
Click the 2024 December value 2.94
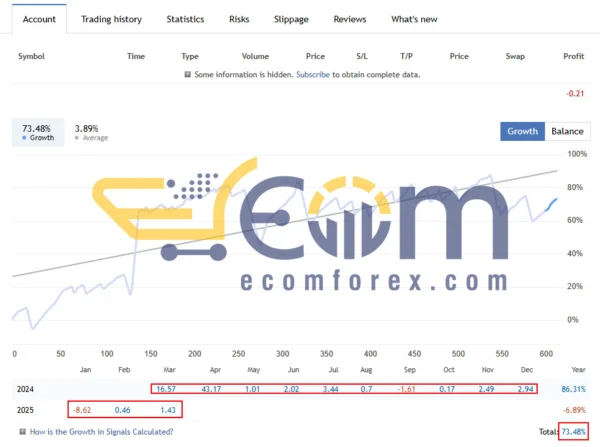pyautogui.click(x=525, y=389)
